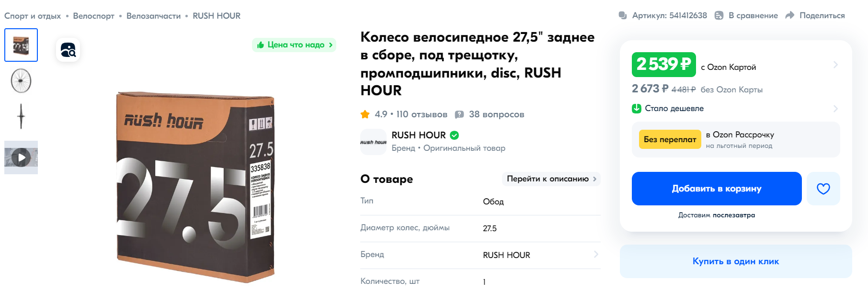This screenshot has width=868, height=292.
Task: Play the product video thumbnail
Action: point(21,157)
